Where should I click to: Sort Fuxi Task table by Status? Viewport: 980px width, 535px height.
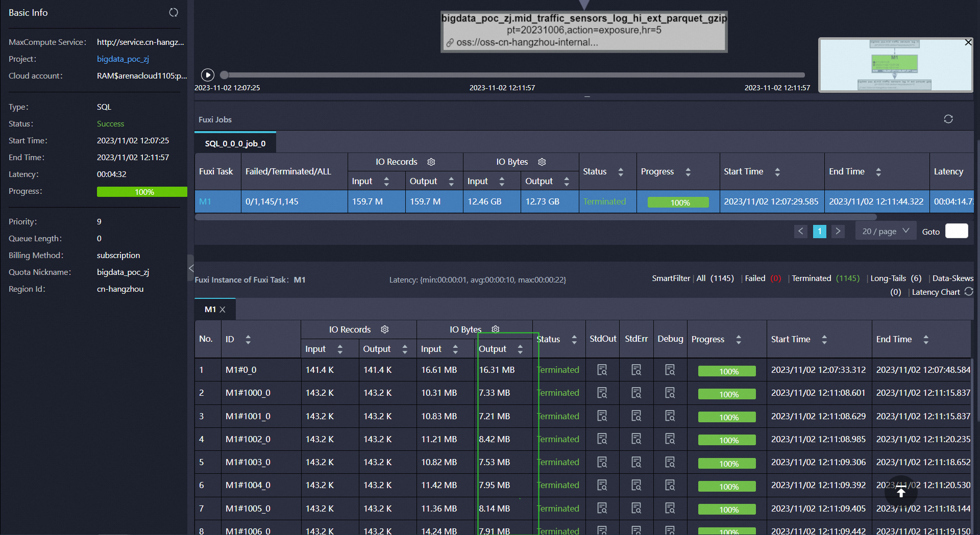[x=621, y=172]
